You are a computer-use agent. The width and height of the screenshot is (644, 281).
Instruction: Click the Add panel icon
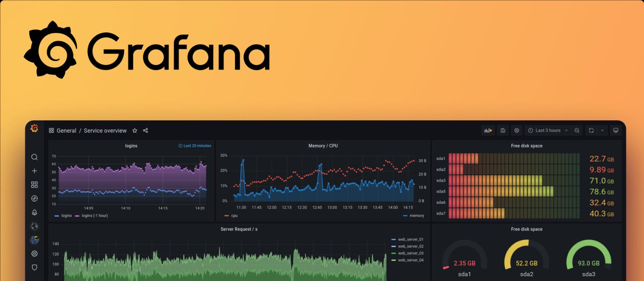pyautogui.click(x=488, y=130)
